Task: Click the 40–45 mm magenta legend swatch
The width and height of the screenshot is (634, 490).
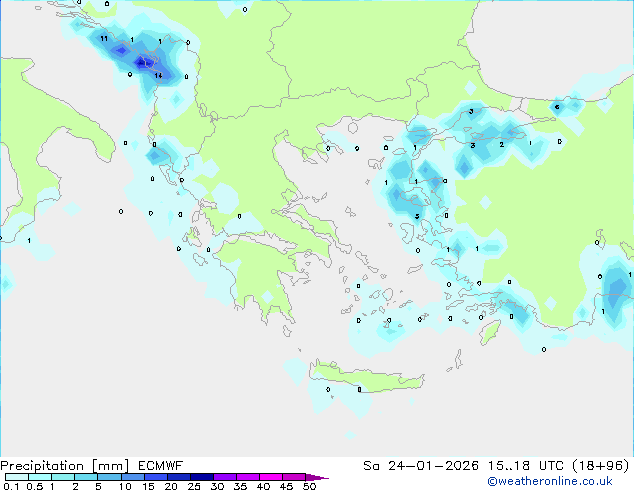Action: 271,477
